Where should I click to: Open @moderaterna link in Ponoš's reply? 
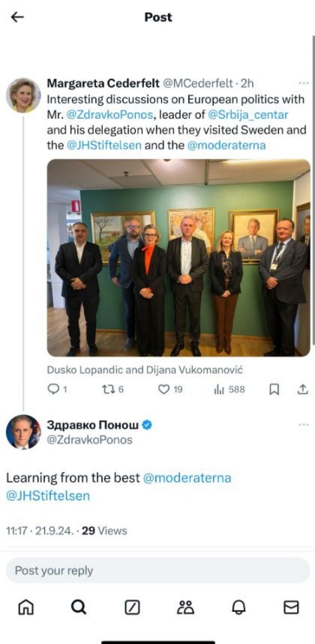click(x=187, y=478)
